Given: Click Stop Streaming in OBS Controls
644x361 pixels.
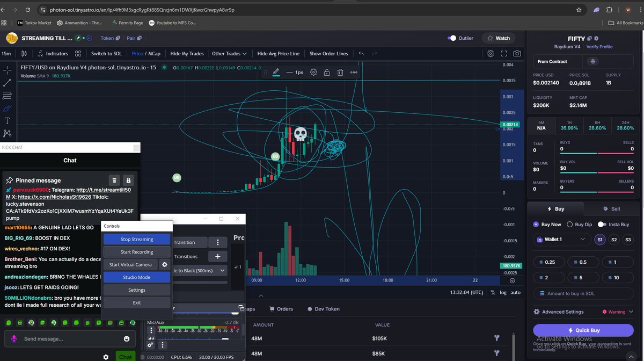Looking at the screenshot, I should 137,240.
